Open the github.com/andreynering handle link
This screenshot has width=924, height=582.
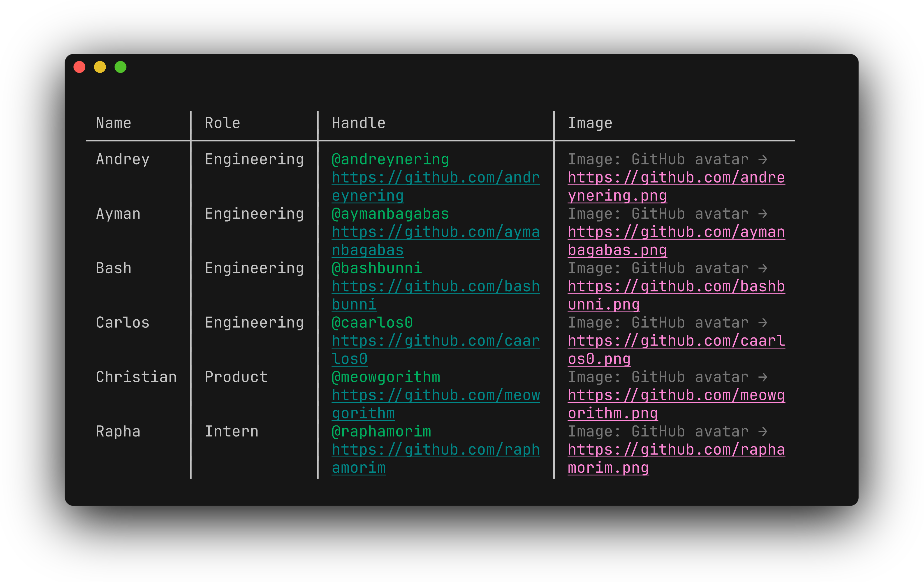pyautogui.click(x=436, y=187)
